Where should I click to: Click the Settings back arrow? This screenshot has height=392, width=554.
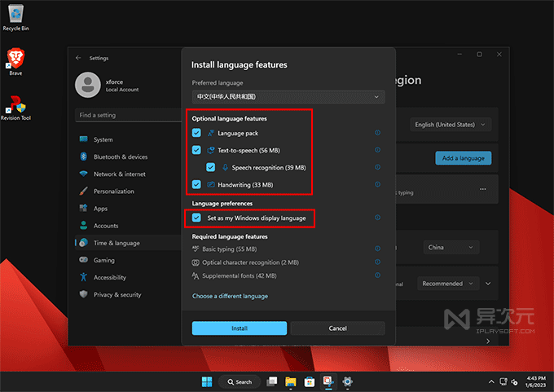pyautogui.click(x=78, y=58)
